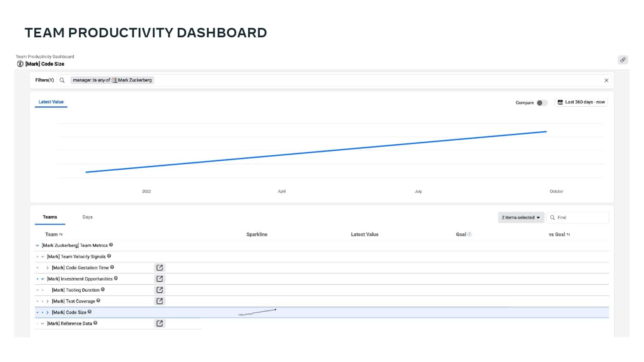
Task: Switch to the Days tab
Action: [x=88, y=217]
